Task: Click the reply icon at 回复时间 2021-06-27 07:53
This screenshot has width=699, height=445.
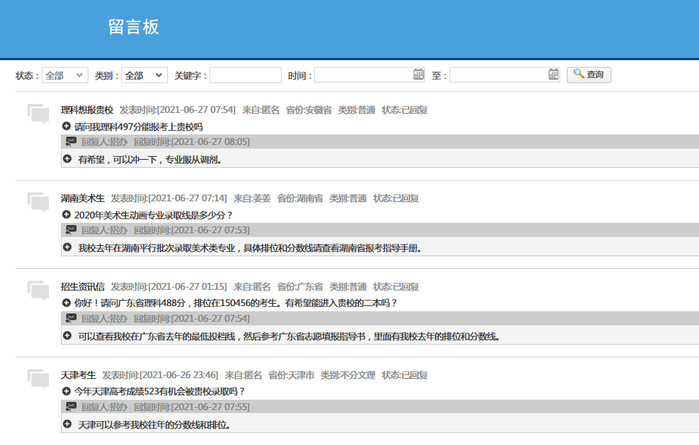Action: point(71,230)
